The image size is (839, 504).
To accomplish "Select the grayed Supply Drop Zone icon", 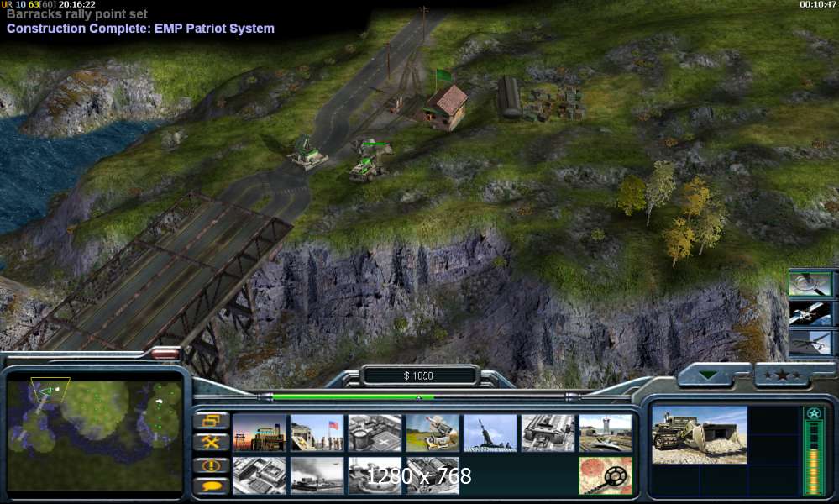I will (317, 475).
